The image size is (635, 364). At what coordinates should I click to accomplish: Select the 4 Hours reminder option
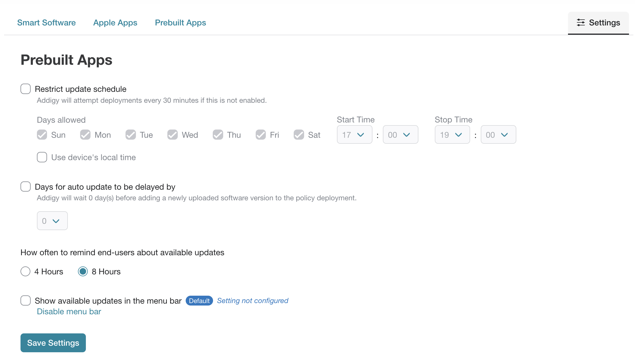coord(25,271)
